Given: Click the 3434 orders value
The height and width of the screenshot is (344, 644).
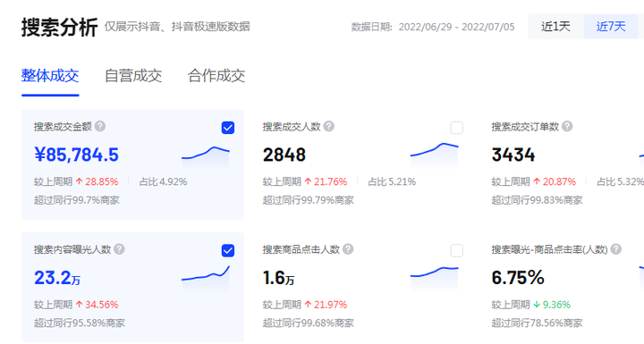Looking at the screenshot, I should click(x=513, y=155).
